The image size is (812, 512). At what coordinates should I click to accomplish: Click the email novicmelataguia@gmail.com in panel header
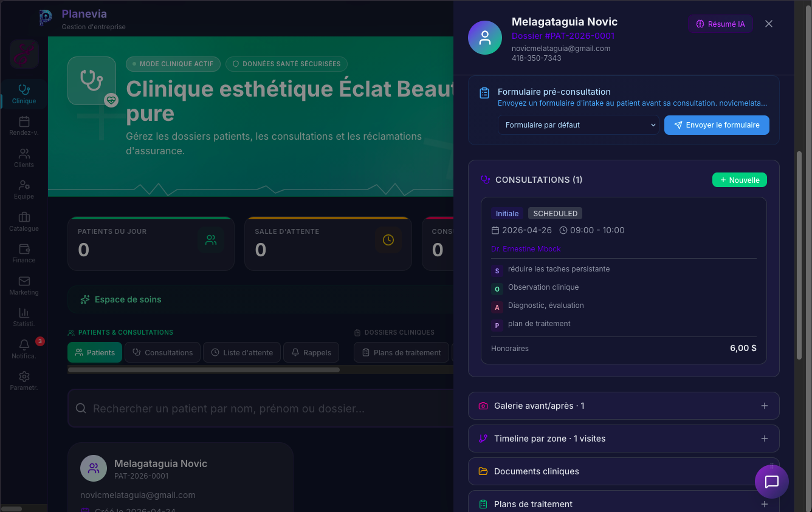pyautogui.click(x=561, y=49)
